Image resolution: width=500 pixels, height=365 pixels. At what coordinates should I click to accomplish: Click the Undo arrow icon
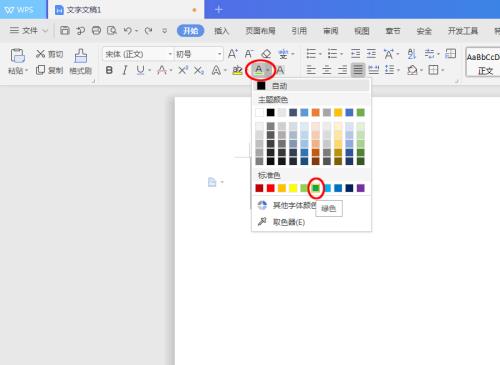point(128,31)
